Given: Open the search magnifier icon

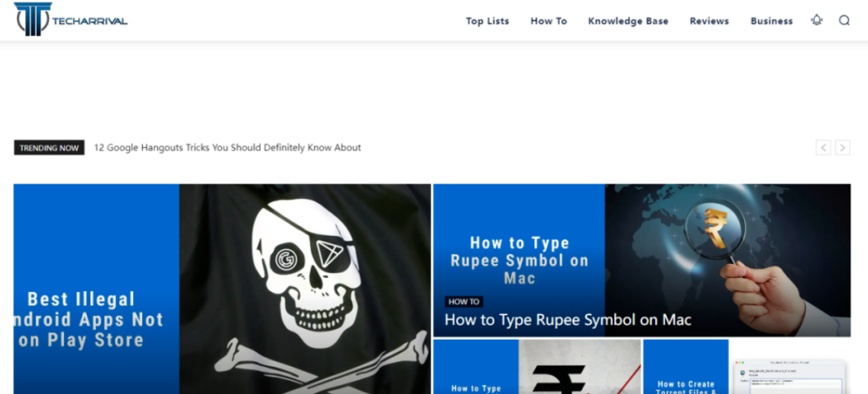Looking at the screenshot, I should pyautogui.click(x=844, y=21).
